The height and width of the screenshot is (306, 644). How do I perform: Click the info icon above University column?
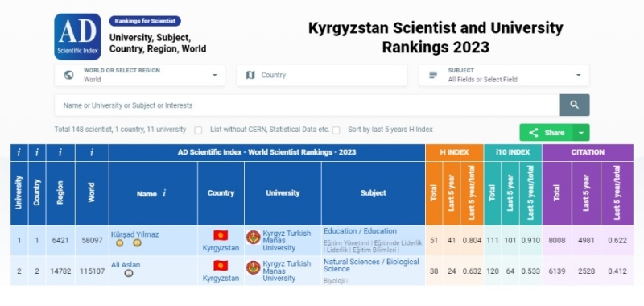pos(19,152)
